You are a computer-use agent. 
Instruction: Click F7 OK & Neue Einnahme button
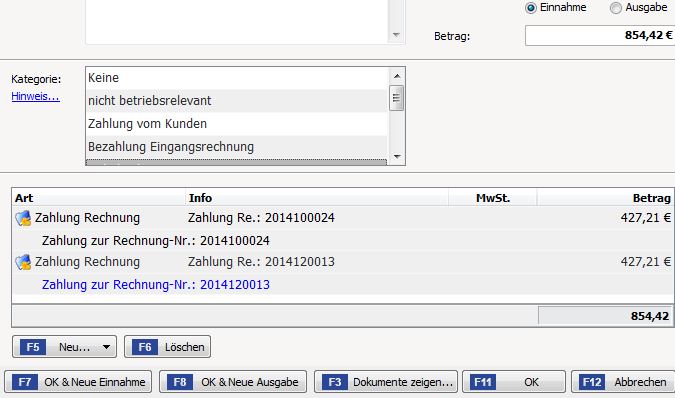pyautogui.click(x=78, y=382)
